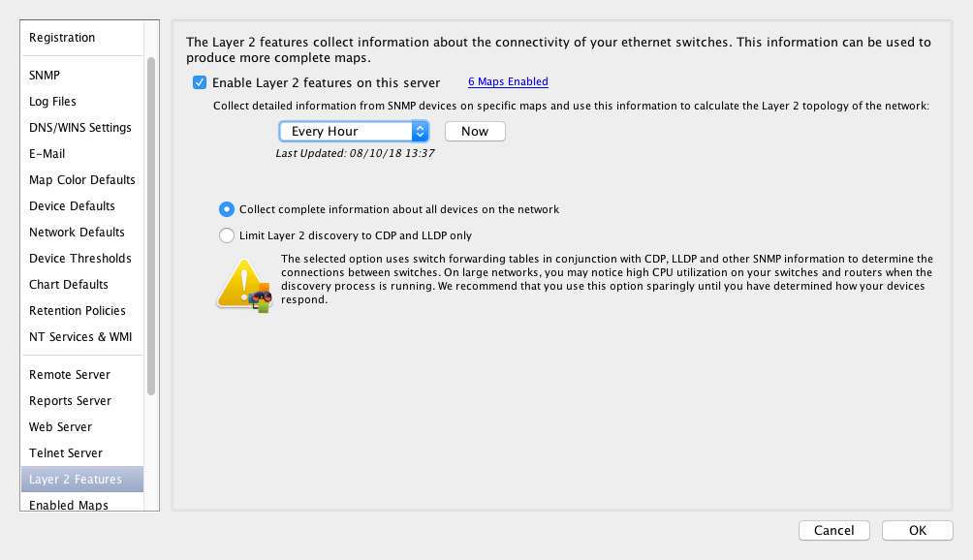Select Registration in the sidebar

click(62, 38)
